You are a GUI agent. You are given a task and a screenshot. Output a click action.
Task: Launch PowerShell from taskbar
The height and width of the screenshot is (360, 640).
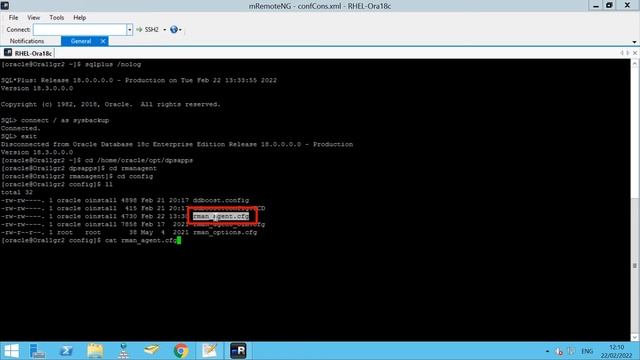tap(66, 351)
